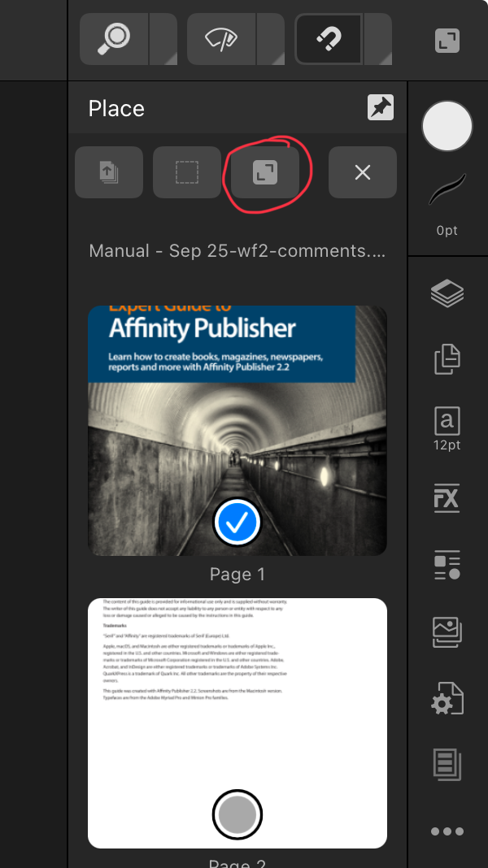The height and width of the screenshot is (868, 488).
Task: Click the stacked pages upload button
Action: (109, 172)
